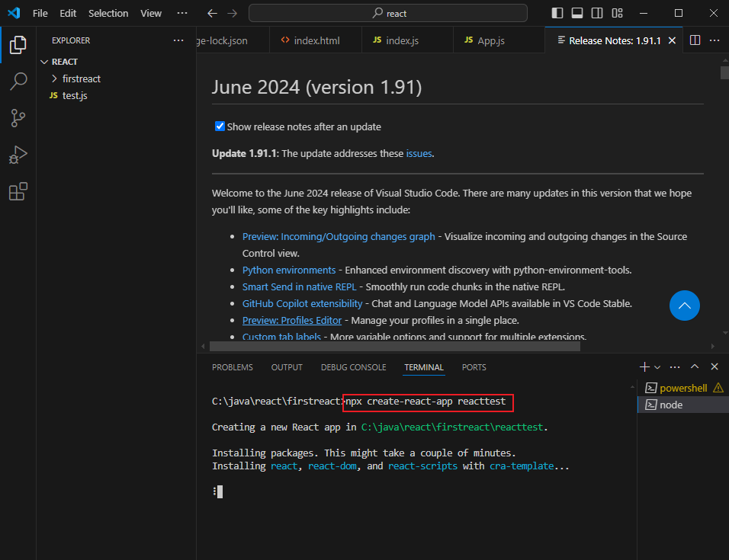Click the vertical scrollbar thumb of editor
Screen dimensions: 729x560
pos(724,72)
